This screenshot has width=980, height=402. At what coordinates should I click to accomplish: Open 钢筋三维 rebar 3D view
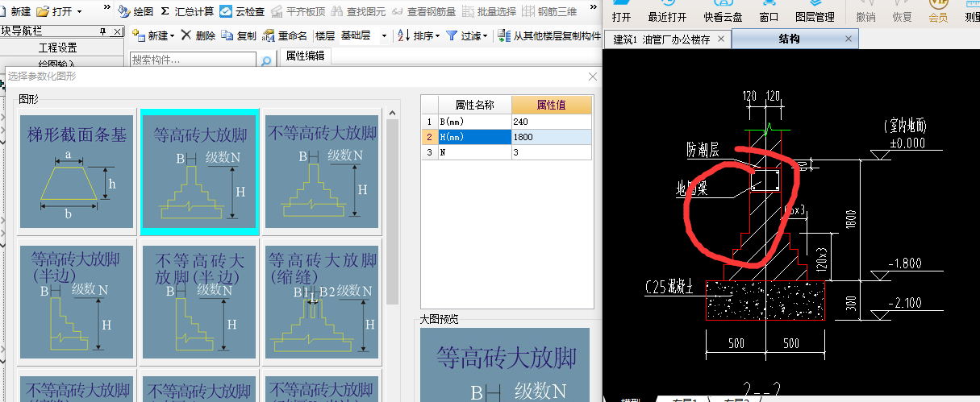550,11
